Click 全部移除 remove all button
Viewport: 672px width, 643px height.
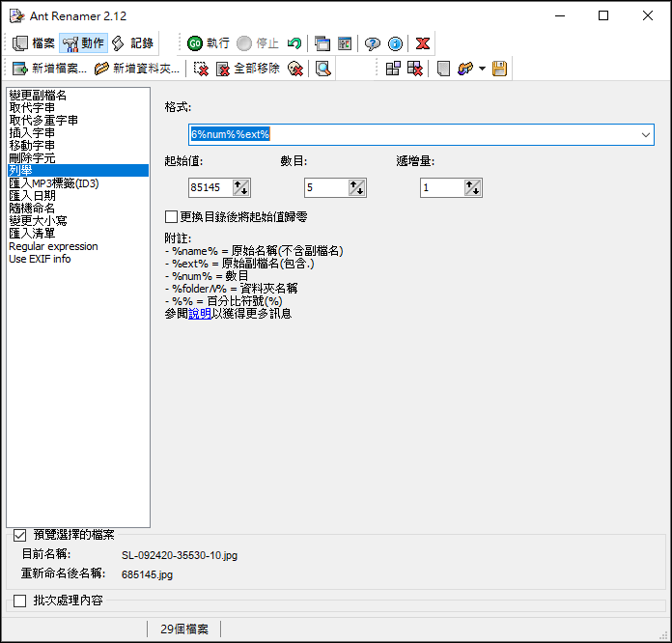248,69
